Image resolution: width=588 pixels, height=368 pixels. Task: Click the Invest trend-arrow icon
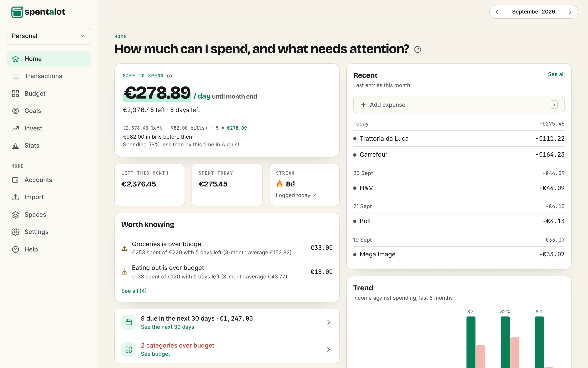pyautogui.click(x=16, y=128)
